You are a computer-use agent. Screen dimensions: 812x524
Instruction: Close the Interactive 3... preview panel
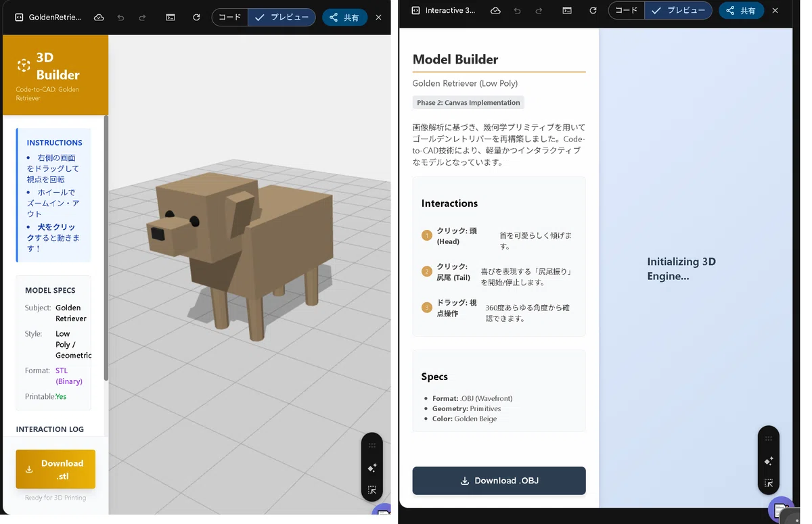[x=775, y=11]
